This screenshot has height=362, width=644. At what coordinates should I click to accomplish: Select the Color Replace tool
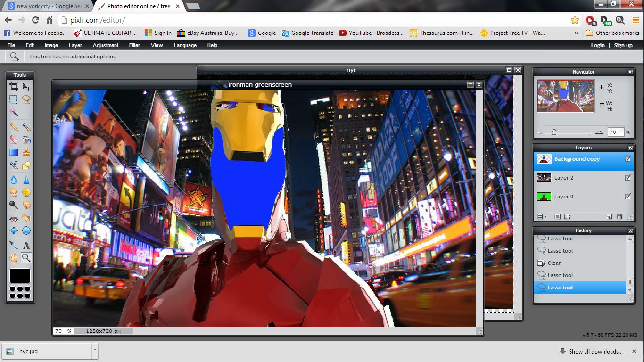pyautogui.click(x=14, y=165)
